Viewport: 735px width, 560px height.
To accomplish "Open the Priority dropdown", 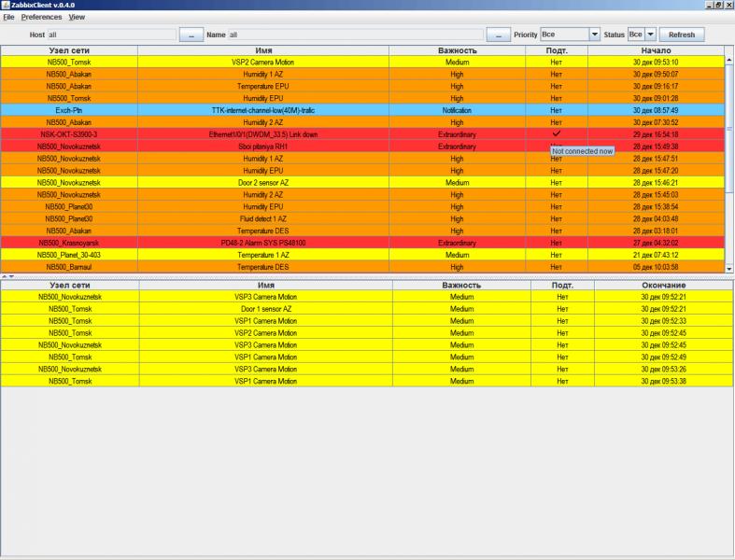I will [594, 35].
